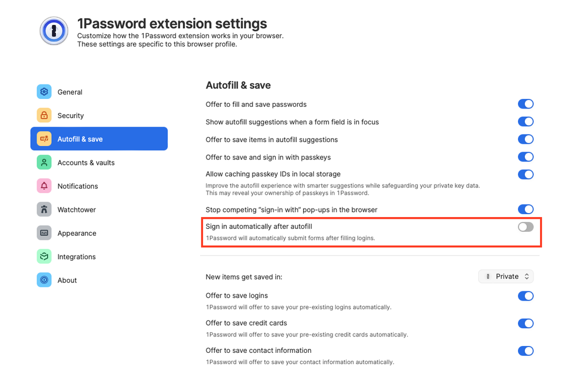
Task: Click the Accounts & vaults person icon
Action: pos(44,162)
